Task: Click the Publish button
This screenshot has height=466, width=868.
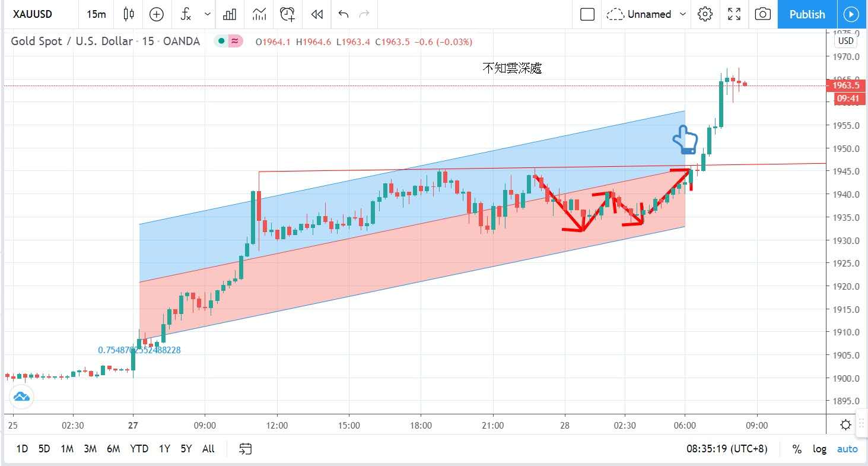Action: (807, 14)
